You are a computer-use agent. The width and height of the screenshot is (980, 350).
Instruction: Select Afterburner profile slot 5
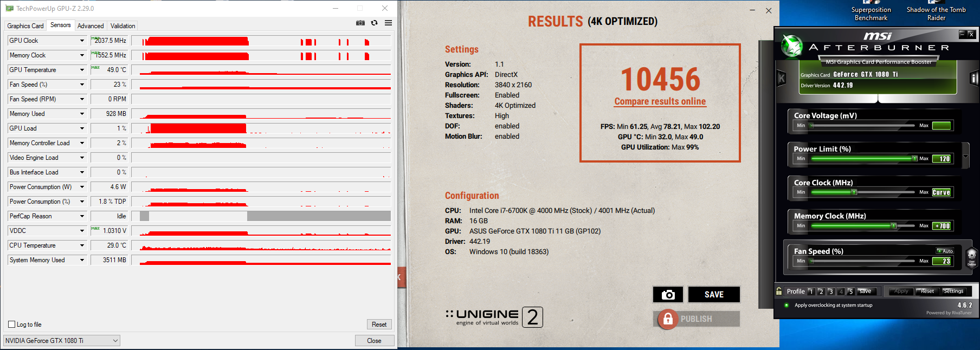pos(850,291)
